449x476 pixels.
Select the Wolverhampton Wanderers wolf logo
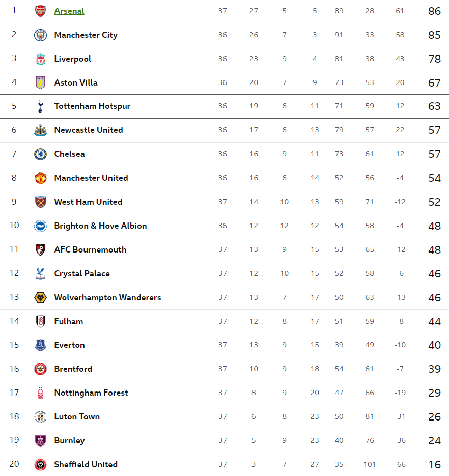40,297
